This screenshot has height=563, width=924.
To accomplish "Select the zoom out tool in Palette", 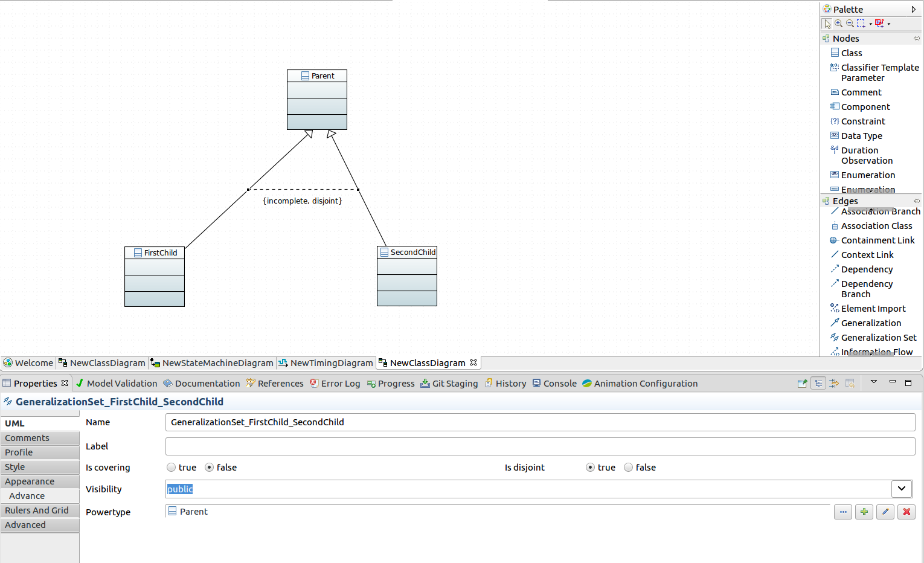I will (x=850, y=24).
